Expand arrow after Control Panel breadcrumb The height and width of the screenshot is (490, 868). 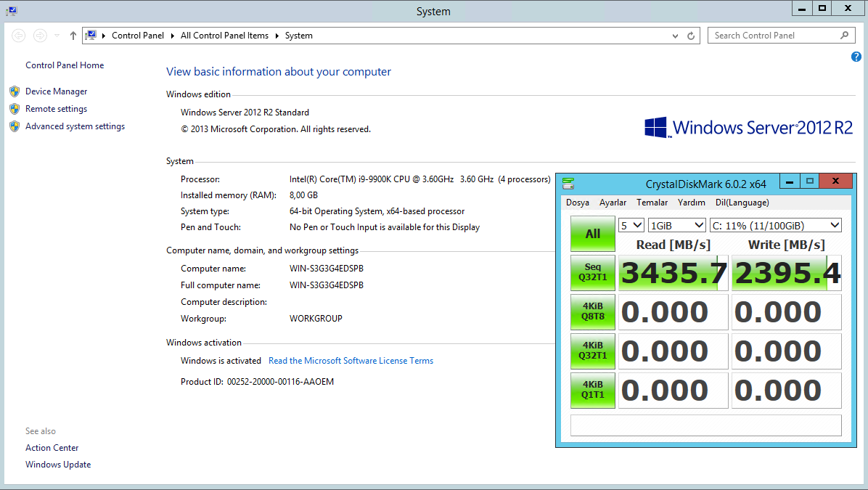tap(172, 36)
